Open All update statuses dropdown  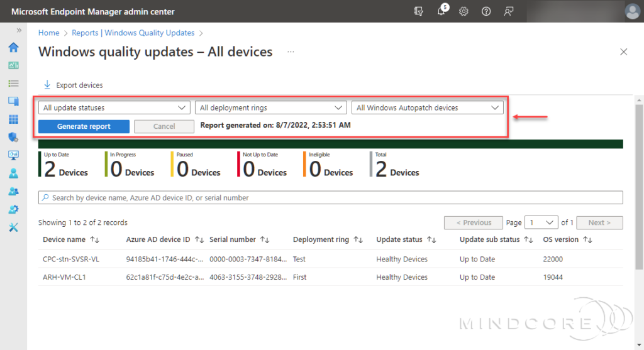tap(114, 107)
